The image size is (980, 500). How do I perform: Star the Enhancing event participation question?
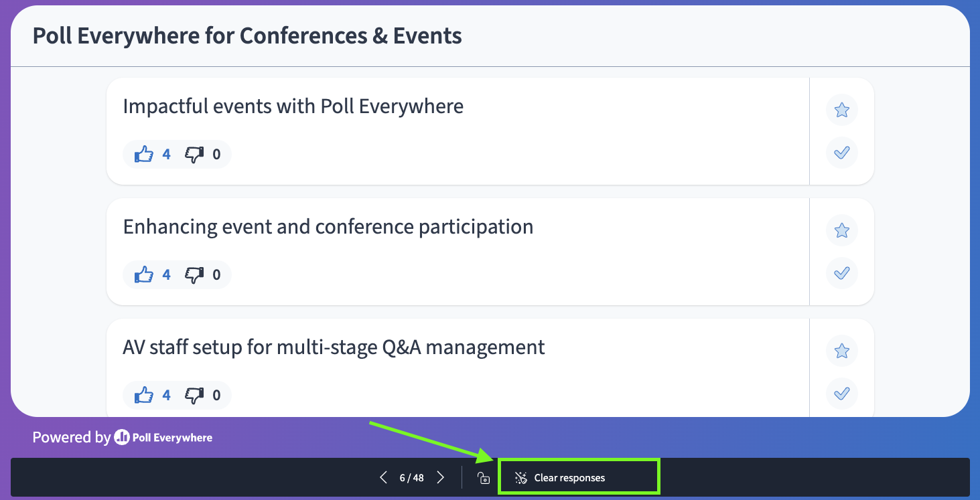click(x=842, y=230)
